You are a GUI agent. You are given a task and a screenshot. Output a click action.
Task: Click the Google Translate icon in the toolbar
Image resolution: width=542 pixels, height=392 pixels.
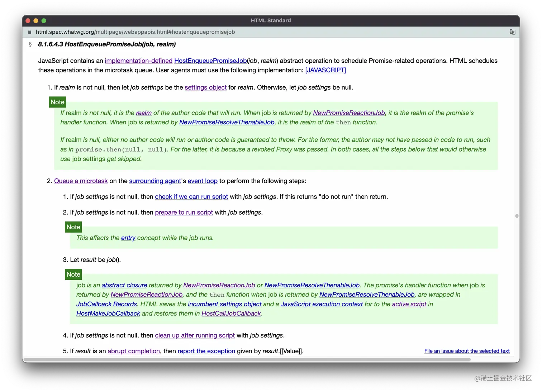coord(512,32)
